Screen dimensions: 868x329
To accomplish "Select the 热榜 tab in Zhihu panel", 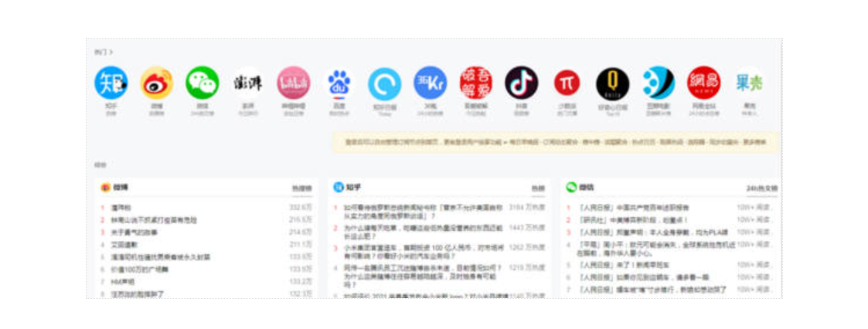I will [538, 188].
